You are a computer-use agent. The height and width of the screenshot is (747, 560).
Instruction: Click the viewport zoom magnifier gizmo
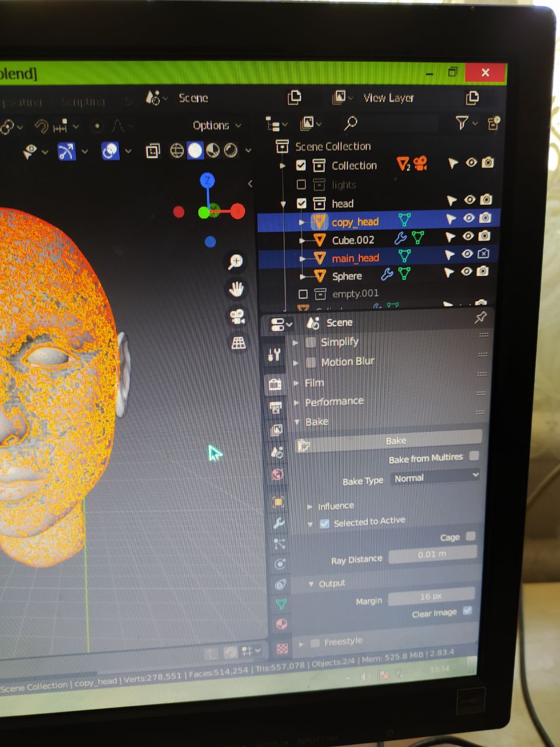pos(236,261)
